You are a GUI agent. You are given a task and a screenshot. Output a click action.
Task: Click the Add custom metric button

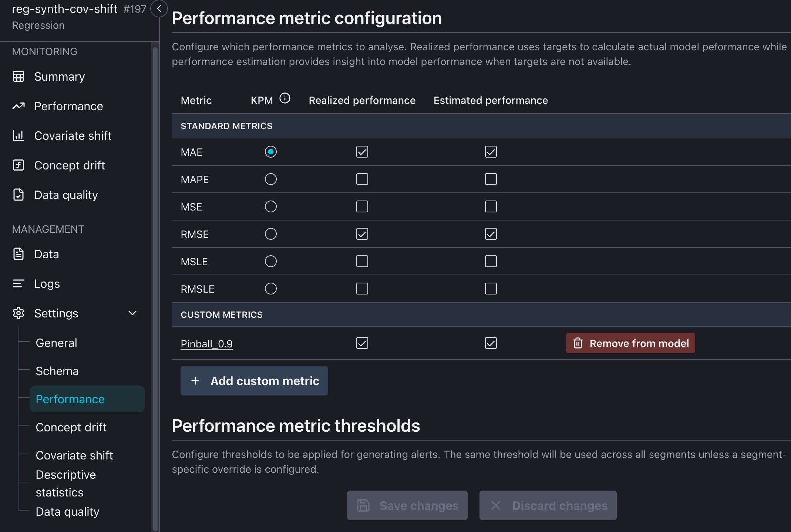pyautogui.click(x=254, y=381)
